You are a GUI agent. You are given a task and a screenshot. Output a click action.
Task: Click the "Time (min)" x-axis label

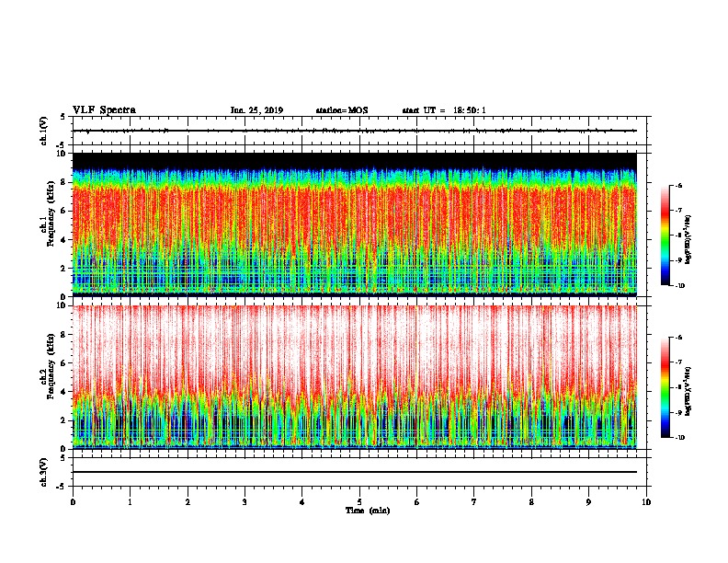click(368, 511)
